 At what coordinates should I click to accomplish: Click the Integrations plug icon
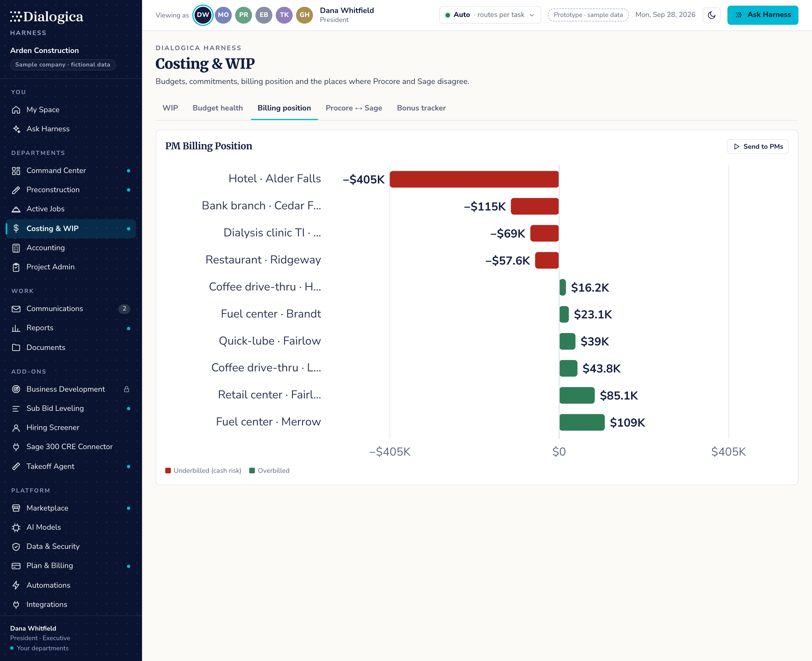pyautogui.click(x=16, y=605)
